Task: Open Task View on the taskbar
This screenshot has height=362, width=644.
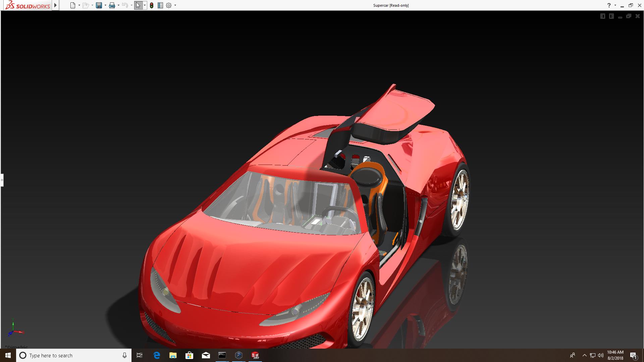Action: (x=140, y=355)
